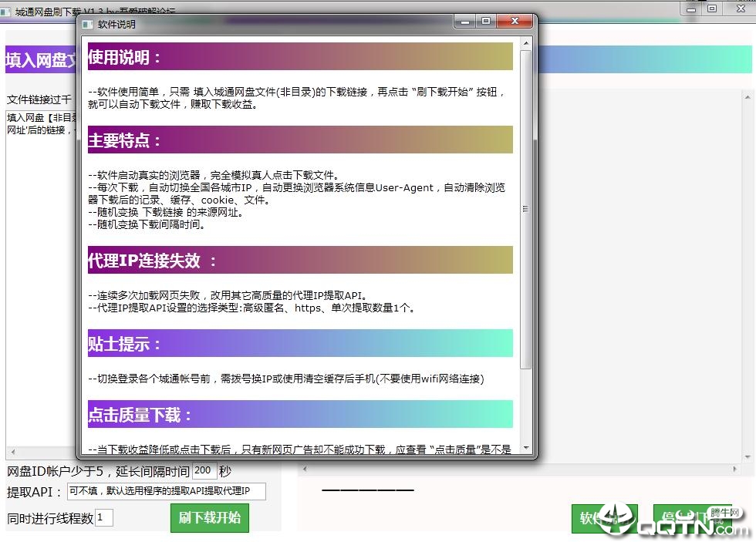Click the main window scrollbar up arrow
The height and width of the screenshot is (542, 756).
pos(747,96)
